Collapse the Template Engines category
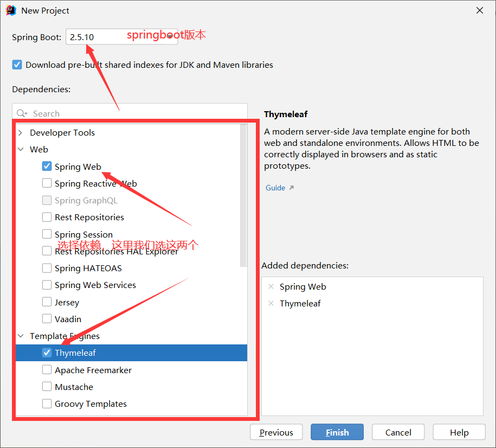496x448 pixels. click(x=21, y=336)
